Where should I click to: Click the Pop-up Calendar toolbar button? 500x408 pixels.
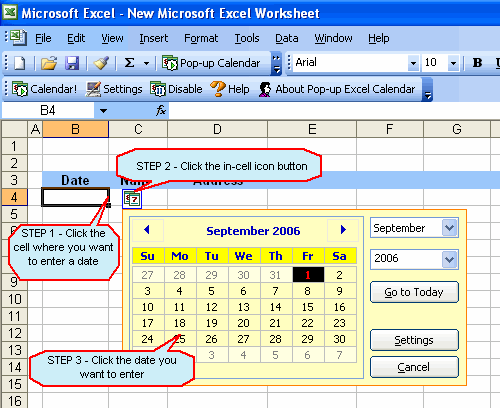(x=211, y=63)
